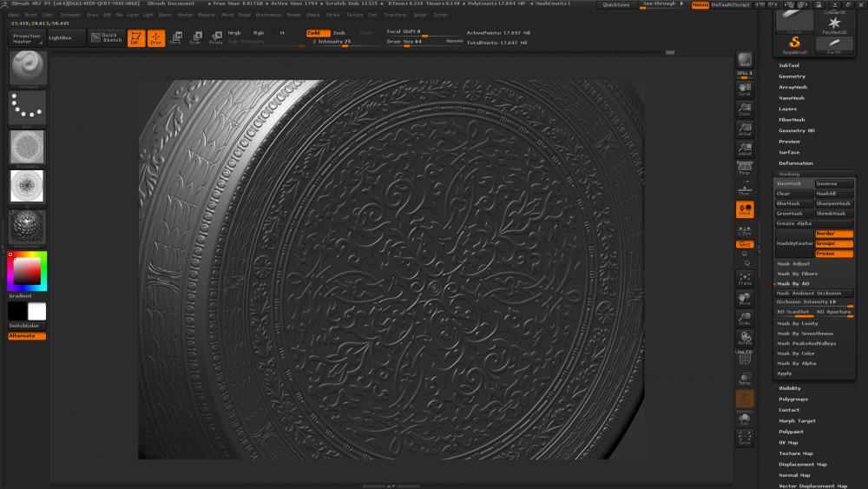Click the Frame view icon
Screen dimensions: 868x489
tap(745, 279)
